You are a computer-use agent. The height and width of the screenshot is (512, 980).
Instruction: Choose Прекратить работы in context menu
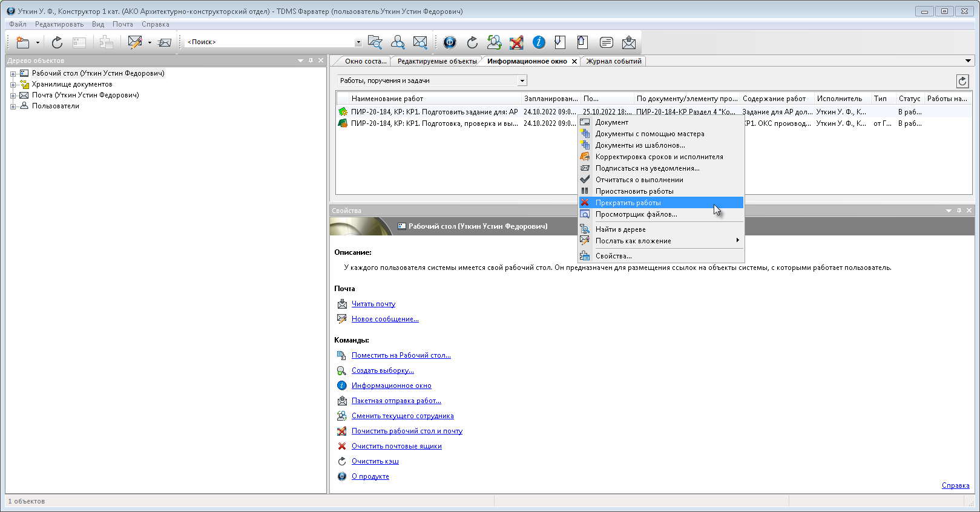628,203
